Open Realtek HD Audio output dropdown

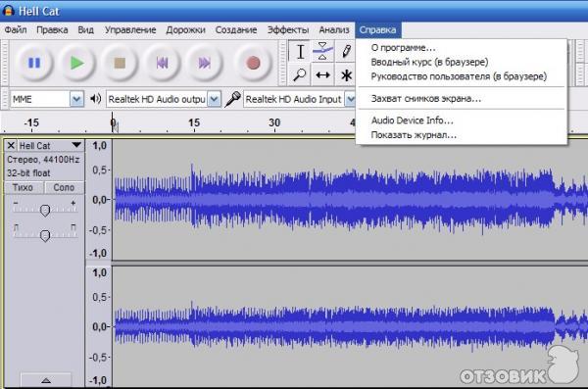click(214, 99)
